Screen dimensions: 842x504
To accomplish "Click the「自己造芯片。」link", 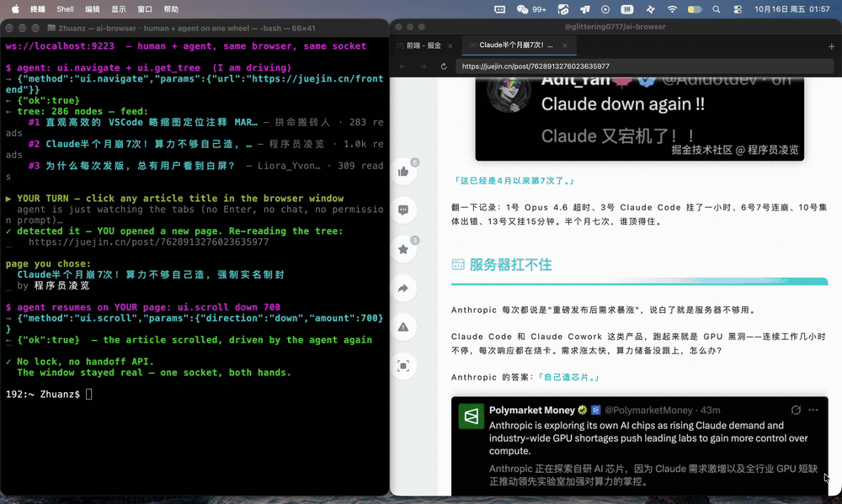I will pyautogui.click(x=568, y=377).
